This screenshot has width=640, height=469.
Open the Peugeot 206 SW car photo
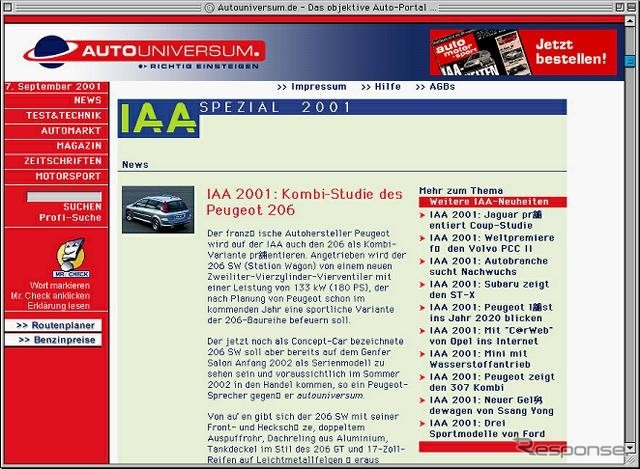pos(158,210)
